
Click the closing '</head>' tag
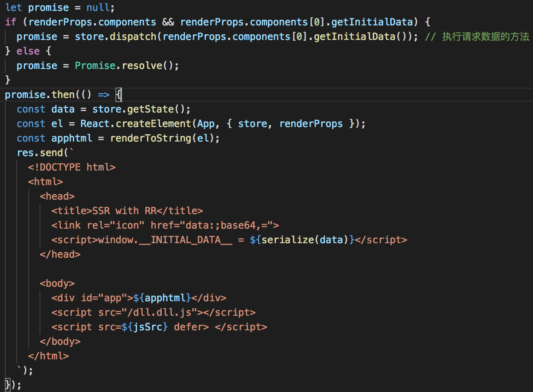(x=60, y=254)
